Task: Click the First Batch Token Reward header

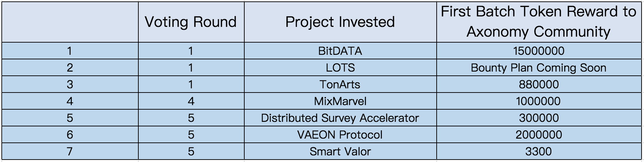Action: click(538, 22)
